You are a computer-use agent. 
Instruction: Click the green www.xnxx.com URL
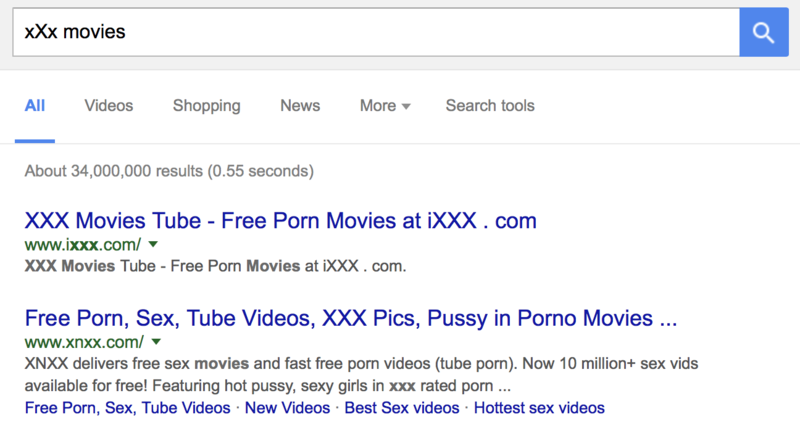coord(84,342)
